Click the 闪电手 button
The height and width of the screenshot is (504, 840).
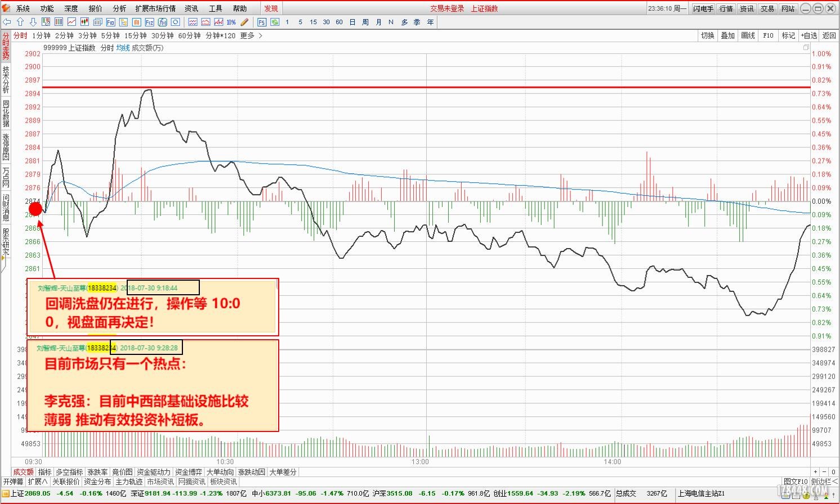pyautogui.click(x=703, y=8)
